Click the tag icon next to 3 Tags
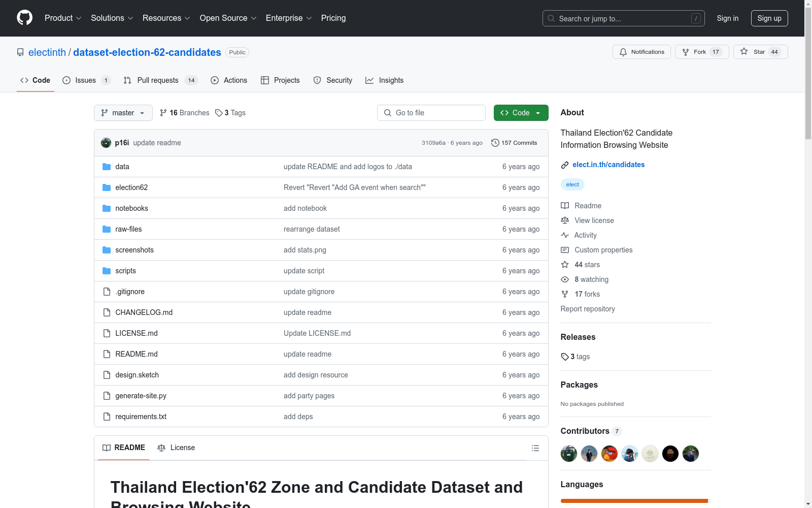Screen dimensions: 812x508 pyautogui.click(x=219, y=113)
